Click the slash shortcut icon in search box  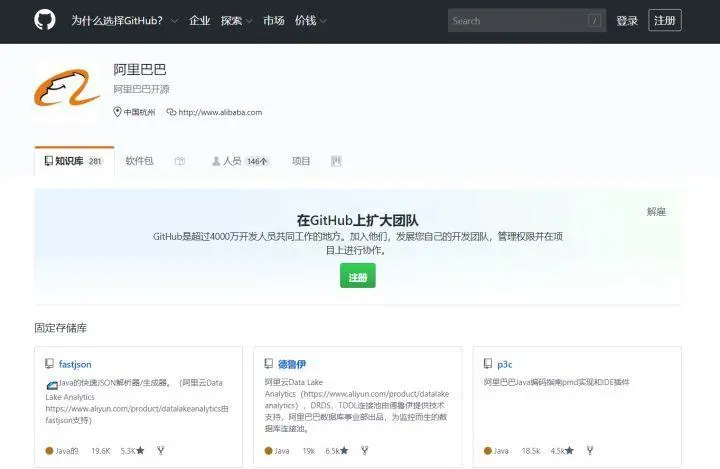click(594, 20)
